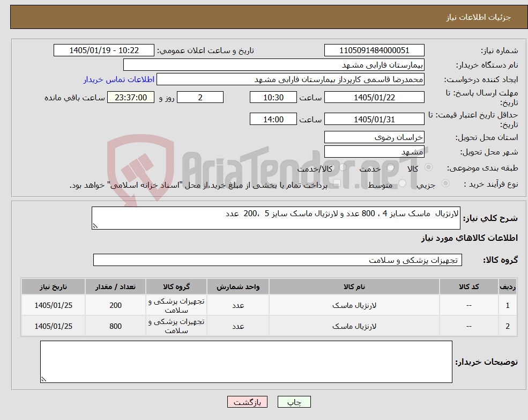Click quantity 200 in row 1

115,305
